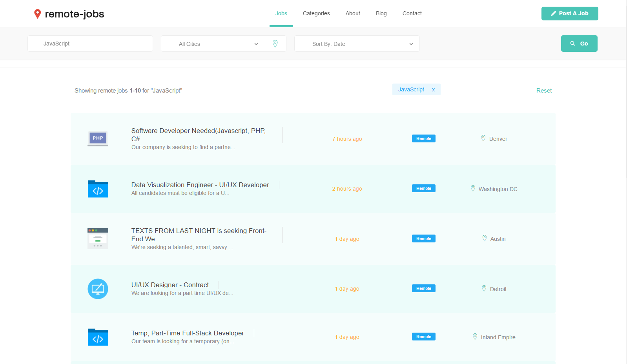Go to the Jobs tab

point(281,13)
